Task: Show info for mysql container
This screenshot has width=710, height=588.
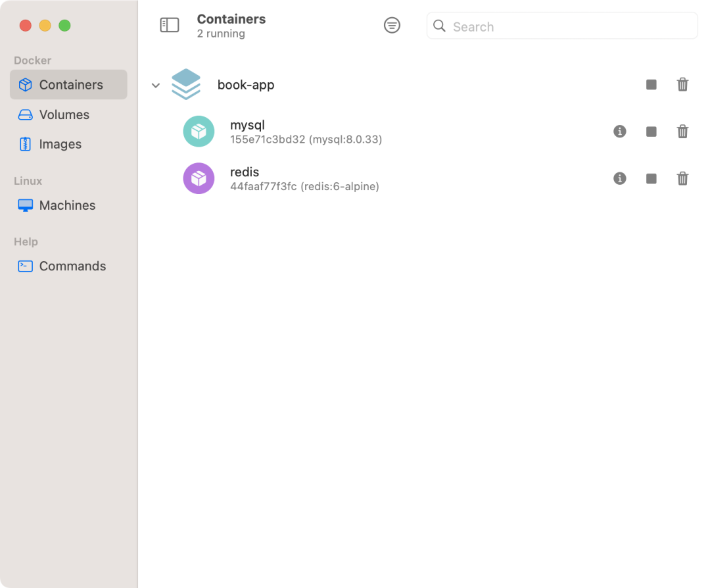Action: coord(619,132)
